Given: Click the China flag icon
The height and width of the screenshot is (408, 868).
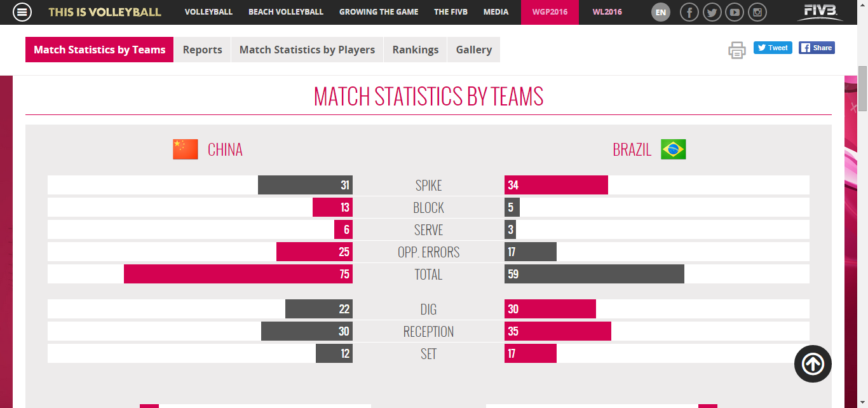Looking at the screenshot, I should (x=186, y=149).
